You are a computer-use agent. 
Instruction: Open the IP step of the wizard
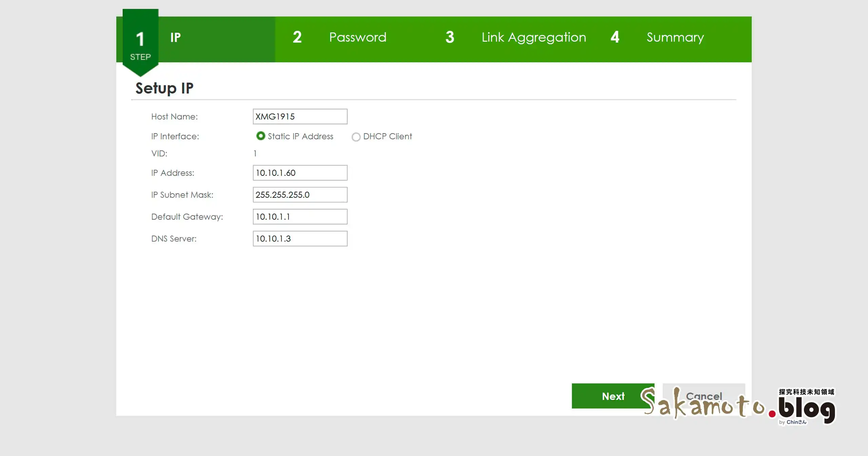coord(175,37)
